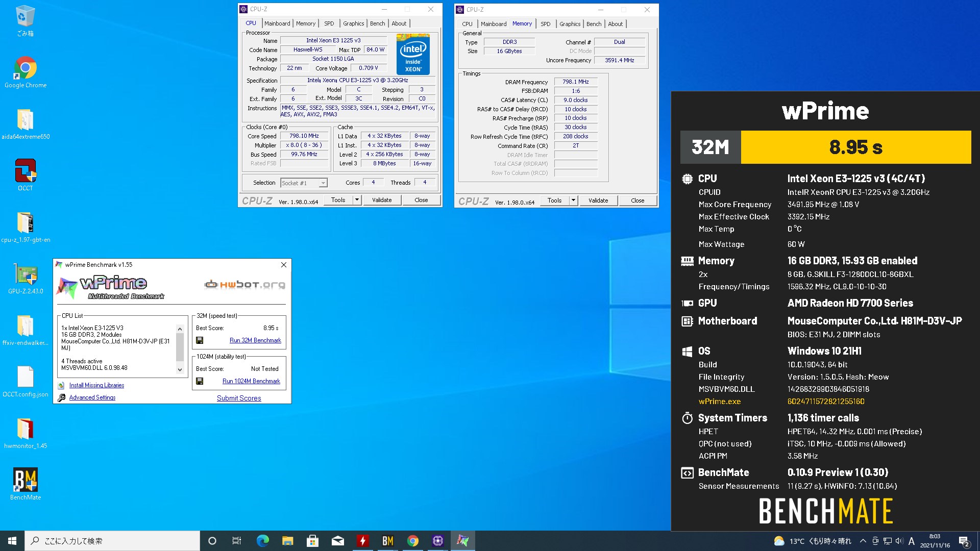
Task: Click the save icon under 1024M Best Score
Action: click(x=200, y=381)
